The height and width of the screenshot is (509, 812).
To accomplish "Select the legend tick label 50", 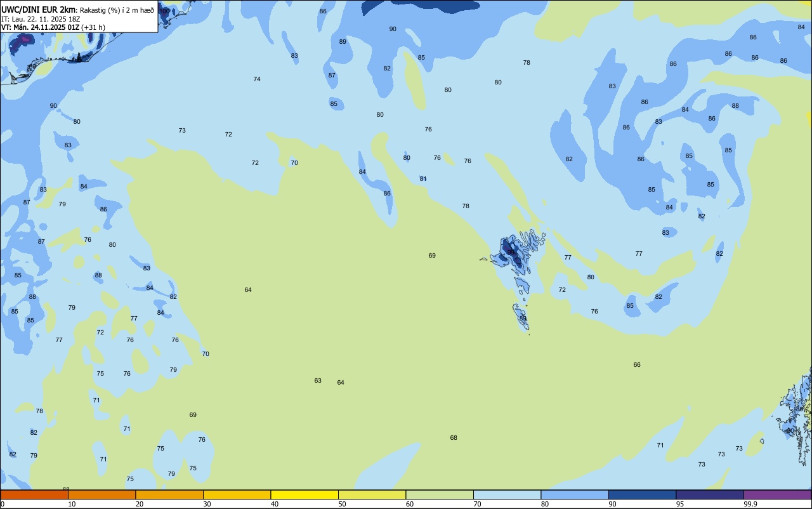I will 342,504.
